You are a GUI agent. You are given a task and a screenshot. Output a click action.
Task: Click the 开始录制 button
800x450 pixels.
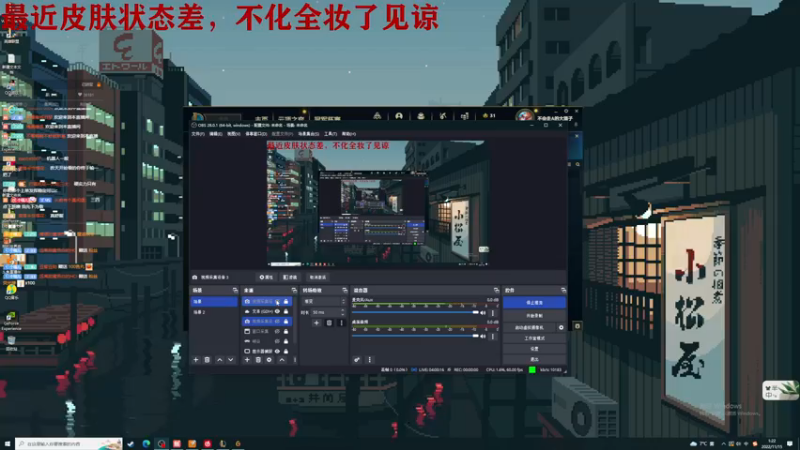(x=534, y=316)
